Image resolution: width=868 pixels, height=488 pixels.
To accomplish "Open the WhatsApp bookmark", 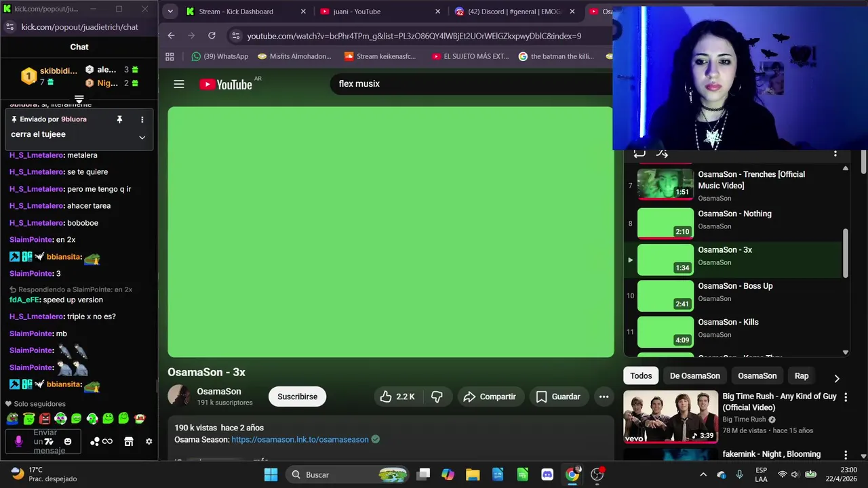I will click(220, 56).
